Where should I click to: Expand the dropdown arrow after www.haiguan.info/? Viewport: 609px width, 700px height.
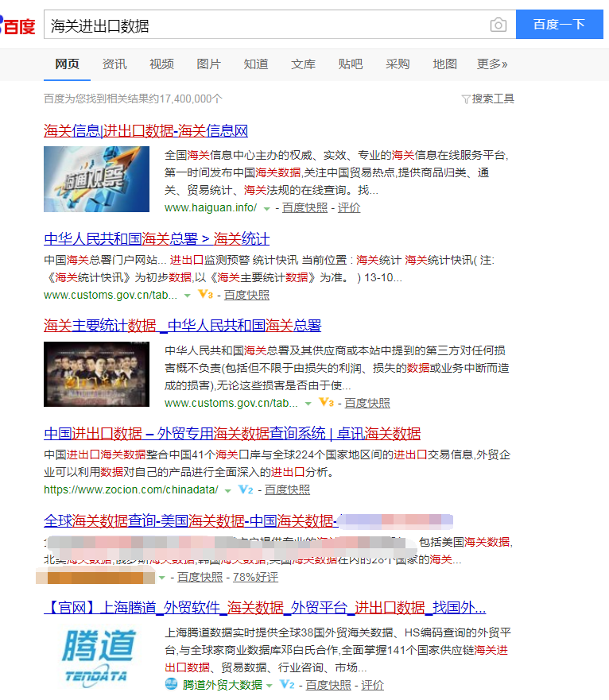coord(267,208)
